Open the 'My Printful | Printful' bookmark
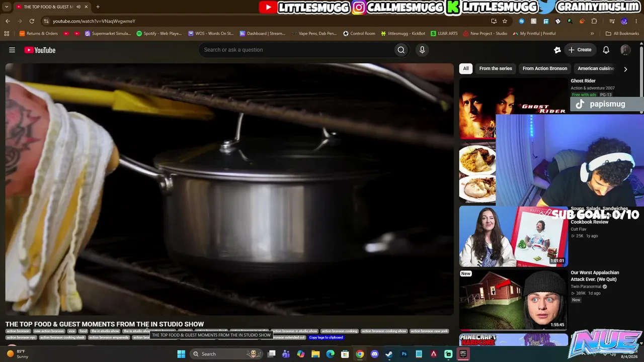 tap(534, 34)
